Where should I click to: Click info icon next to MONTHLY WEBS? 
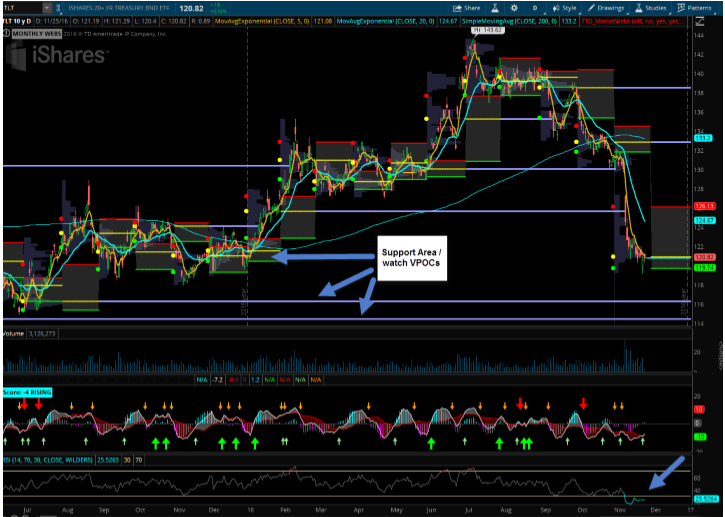6,33
